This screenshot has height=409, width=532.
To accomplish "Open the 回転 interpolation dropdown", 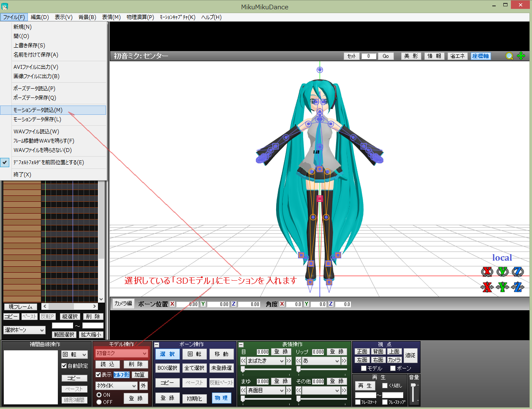I will [75, 355].
